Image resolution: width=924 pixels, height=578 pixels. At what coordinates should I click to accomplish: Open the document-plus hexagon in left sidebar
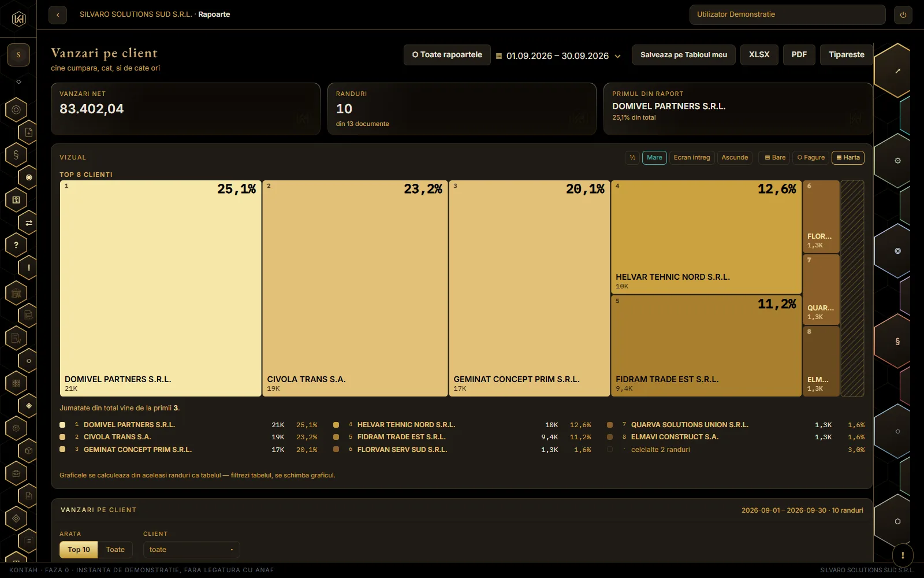click(28, 132)
